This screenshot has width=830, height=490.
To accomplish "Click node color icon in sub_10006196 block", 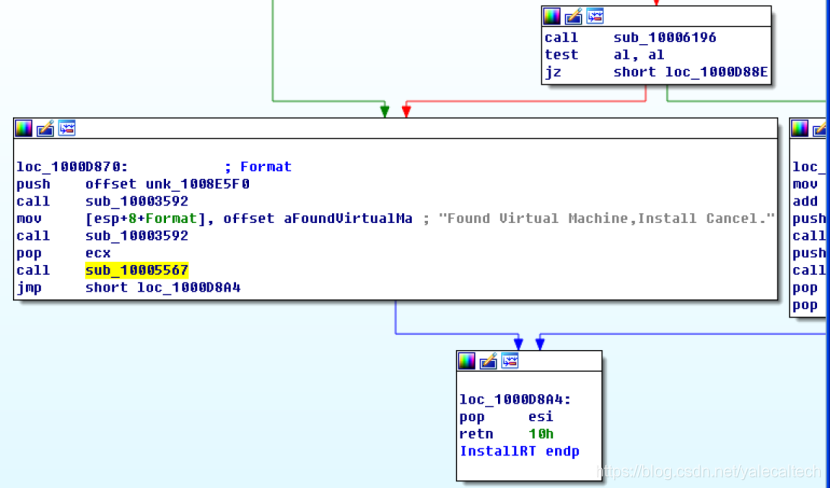I will 552,16.
